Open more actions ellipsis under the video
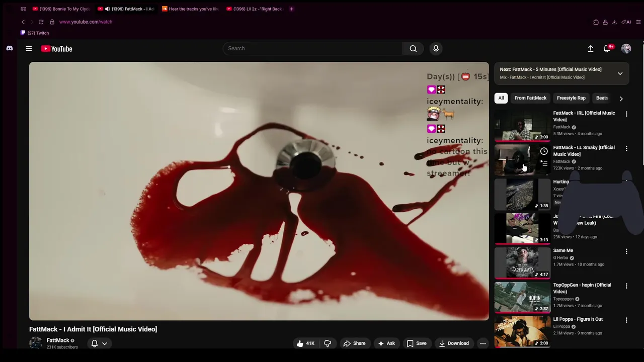The width and height of the screenshot is (644, 362). pos(482,343)
